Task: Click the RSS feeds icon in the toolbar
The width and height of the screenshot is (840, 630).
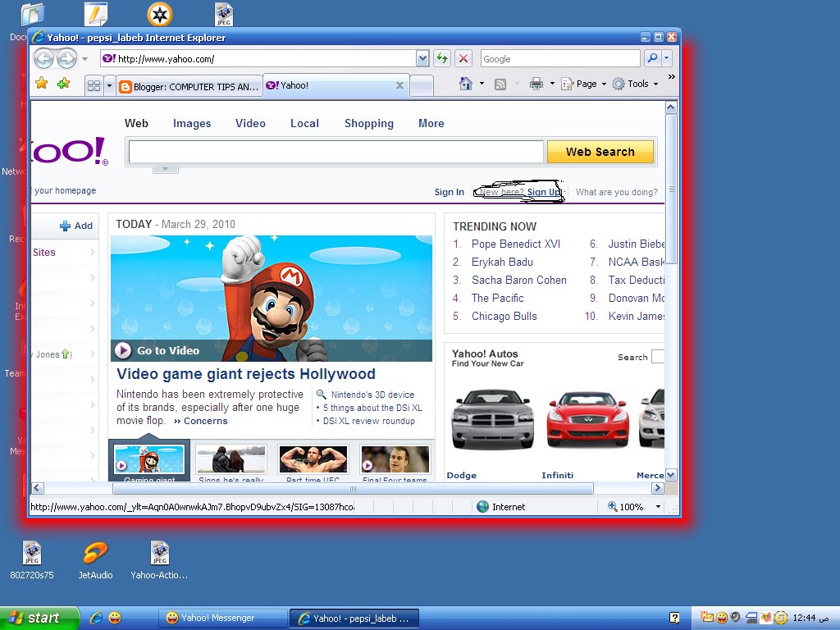Action: [x=500, y=84]
